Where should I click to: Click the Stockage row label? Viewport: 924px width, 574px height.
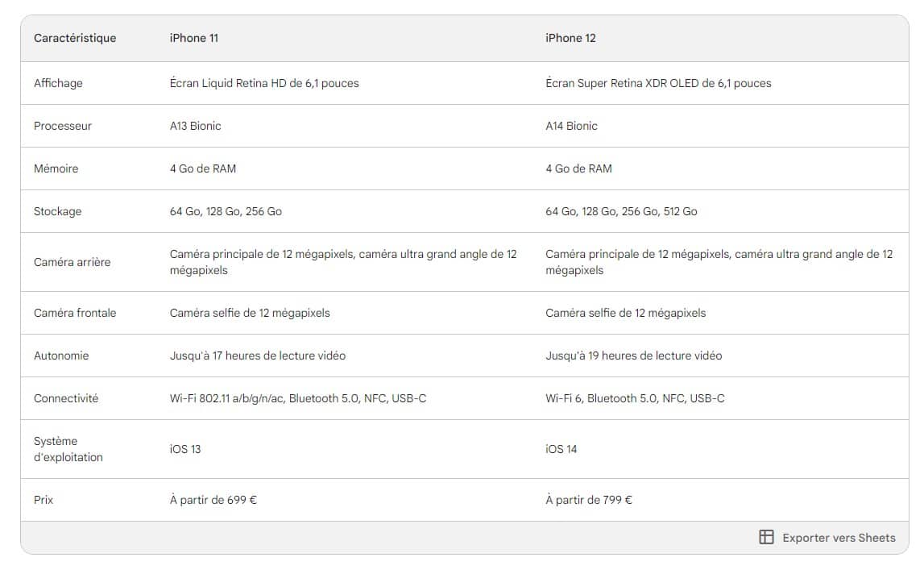click(x=58, y=211)
